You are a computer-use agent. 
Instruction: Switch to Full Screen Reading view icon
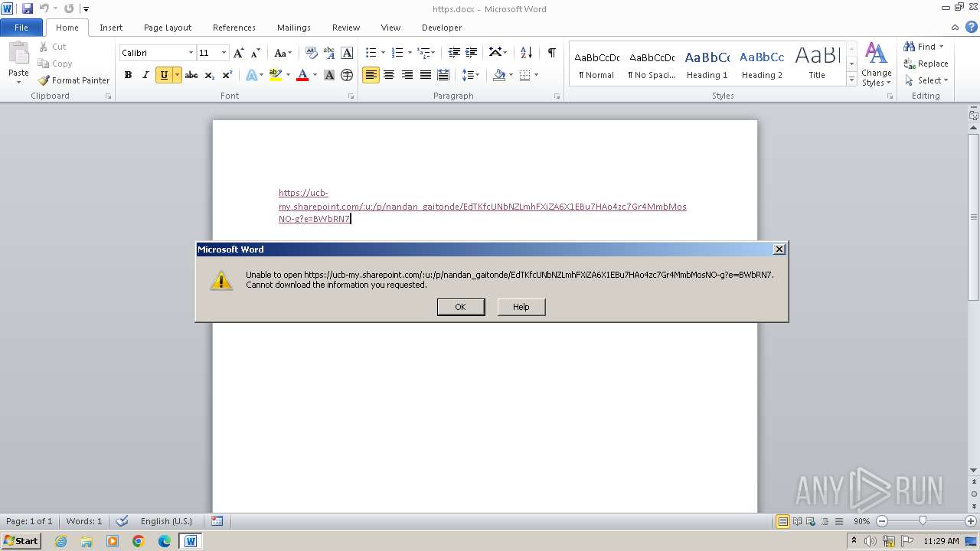(797, 521)
